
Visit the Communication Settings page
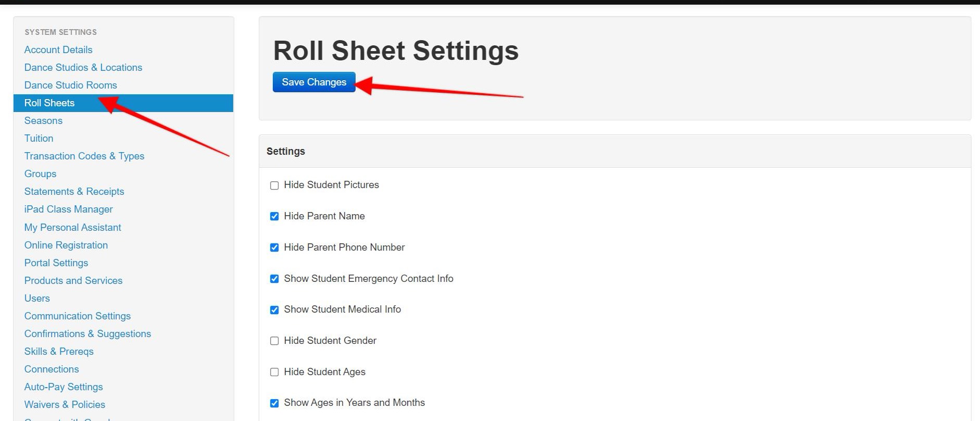[x=77, y=316]
